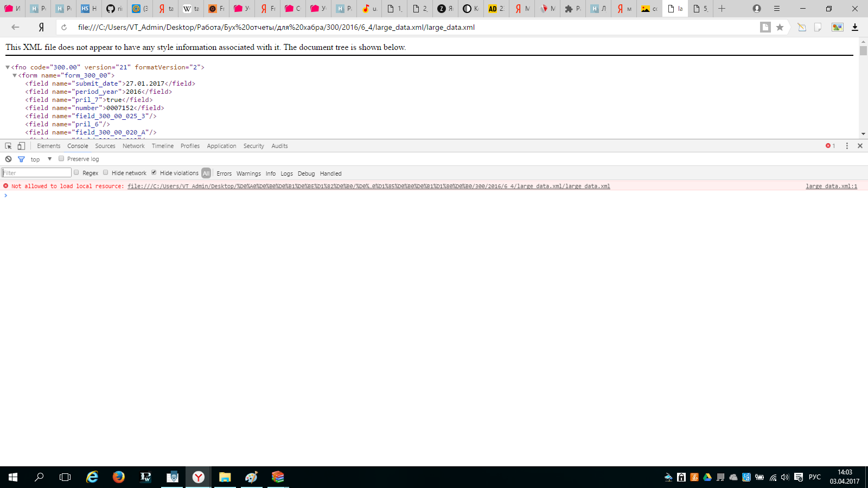This screenshot has height=488, width=868.
Task: Go back using the browser back arrow
Action: click(x=15, y=27)
